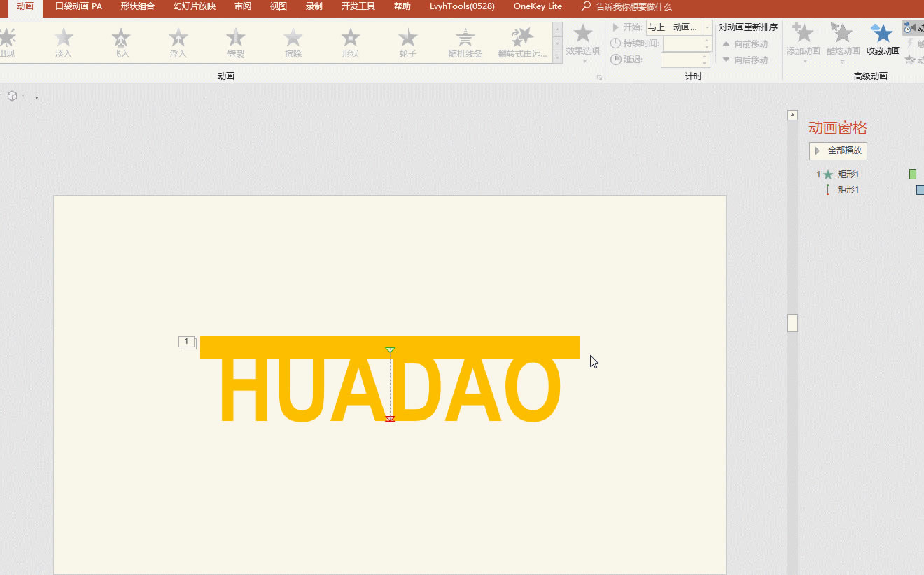
Task: Click the animation painter star icon
Action: [x=911, y=60]
